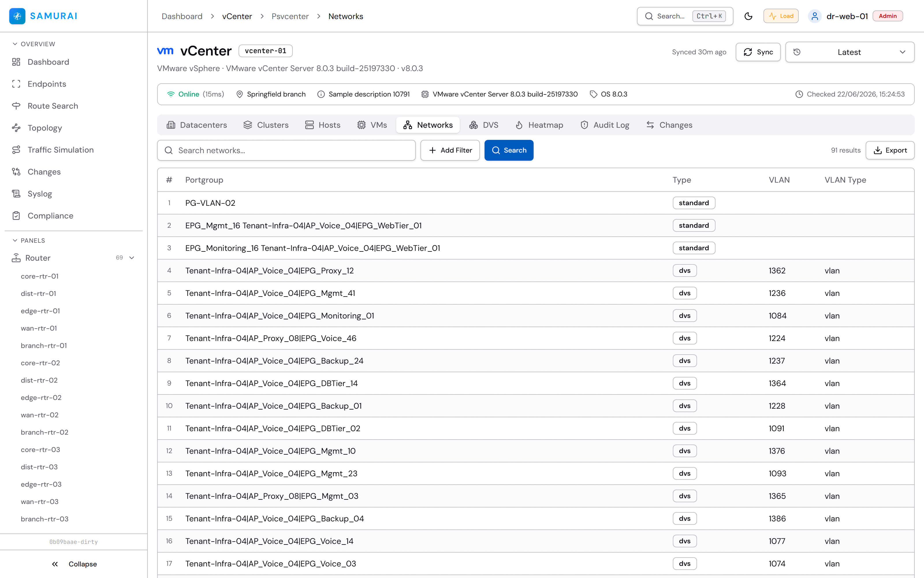Click the tag icon by OS 8.0.3
Image resolution: width=924 pixels, height=578 pixels.
tap(593, 94)
